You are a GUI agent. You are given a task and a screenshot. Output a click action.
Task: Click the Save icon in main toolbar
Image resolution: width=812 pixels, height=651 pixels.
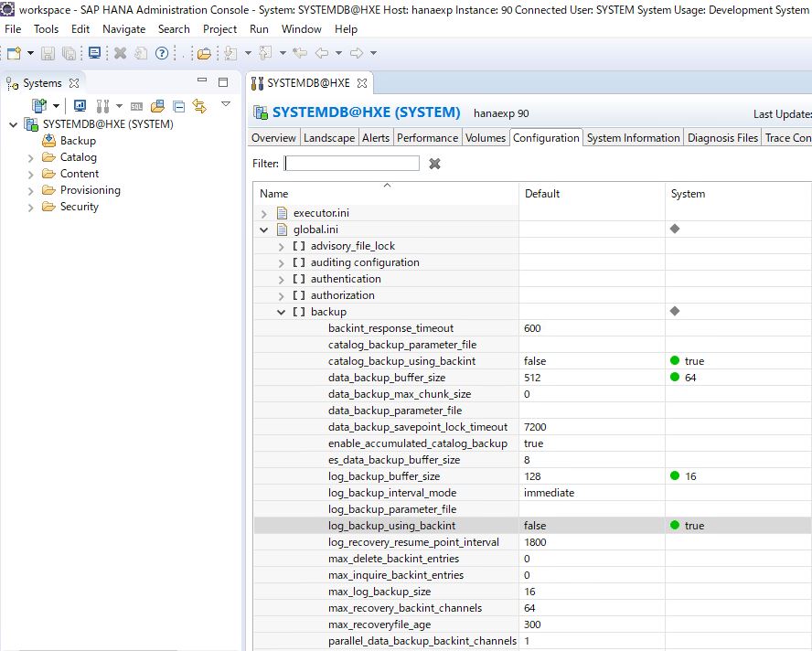coord(48,53)
